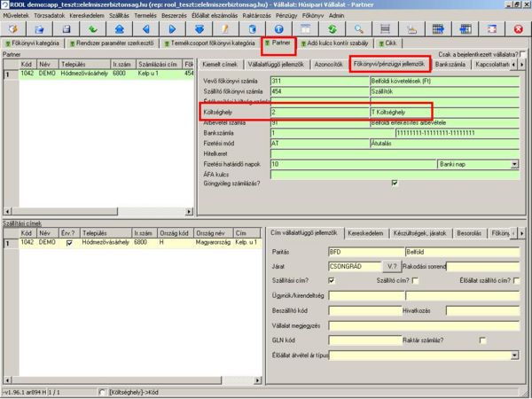The height and width of the screenshot is (399, 532).
Task: Open the Banki nap dropdown
Action: (x=514, y=164)
